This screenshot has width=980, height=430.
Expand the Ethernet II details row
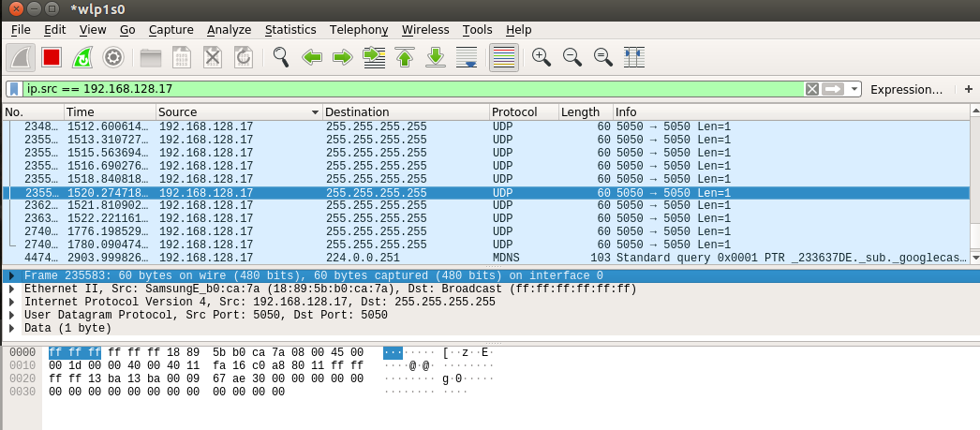[x=11, y=289]
